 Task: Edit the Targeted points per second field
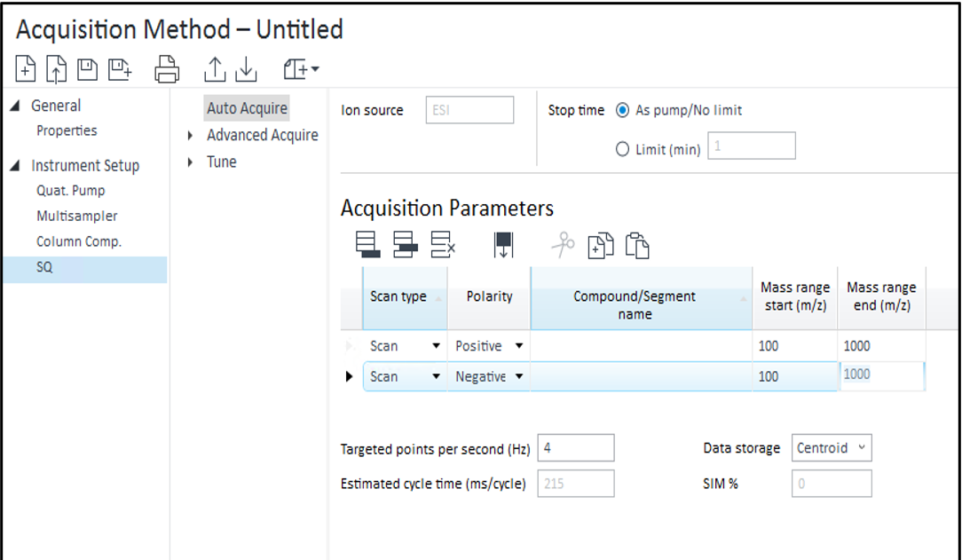tap(575, 448)
